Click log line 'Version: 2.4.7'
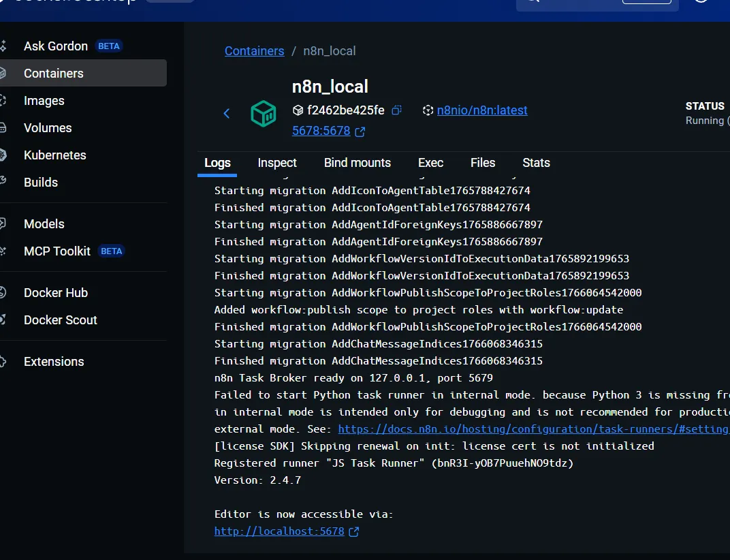 point(257,480)
